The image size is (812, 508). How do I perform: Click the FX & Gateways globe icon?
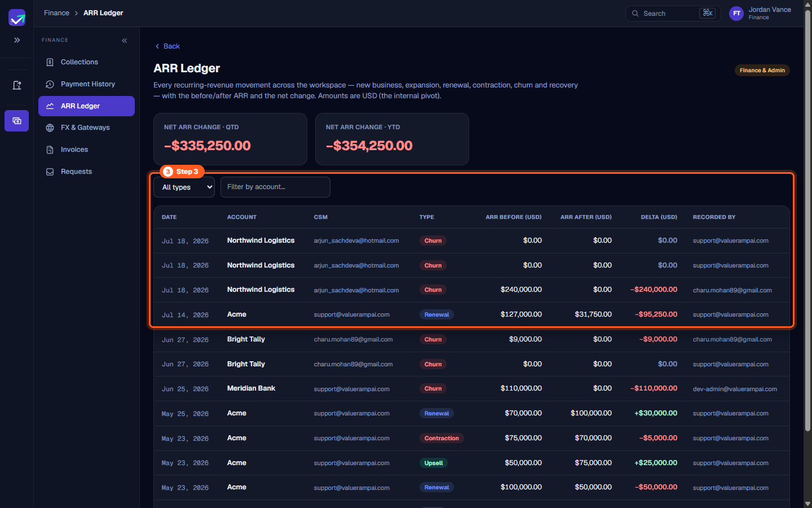50,128
